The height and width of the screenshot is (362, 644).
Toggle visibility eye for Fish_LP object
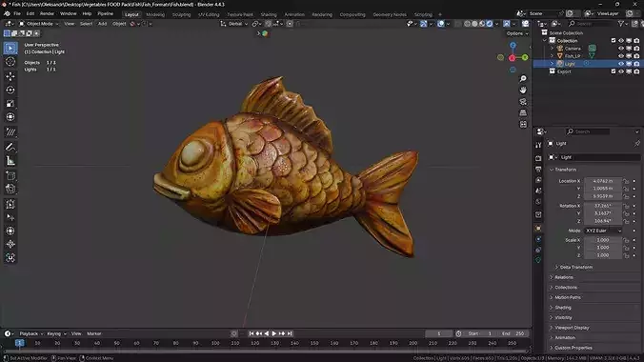click(621, 56)
